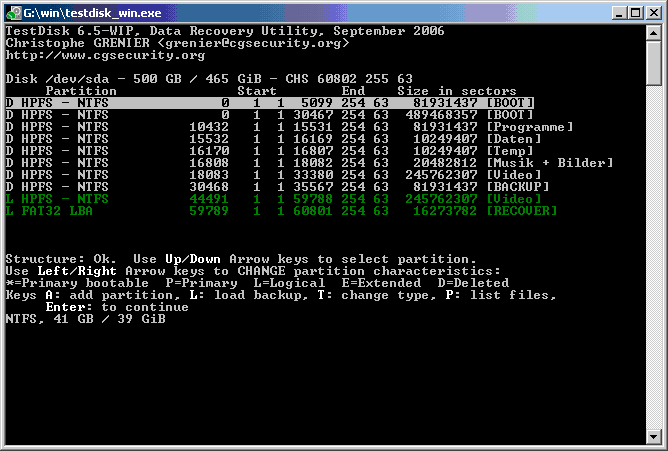668x451 pixels.
Task: Select the BOOT partition with 489468357 sectors
Action: (x=269, y=115)
